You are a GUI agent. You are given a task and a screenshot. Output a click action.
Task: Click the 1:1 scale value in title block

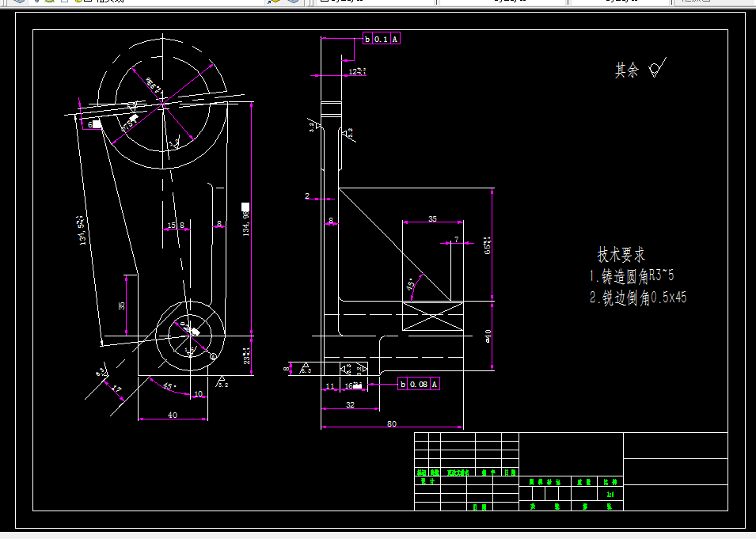(609, 493)
